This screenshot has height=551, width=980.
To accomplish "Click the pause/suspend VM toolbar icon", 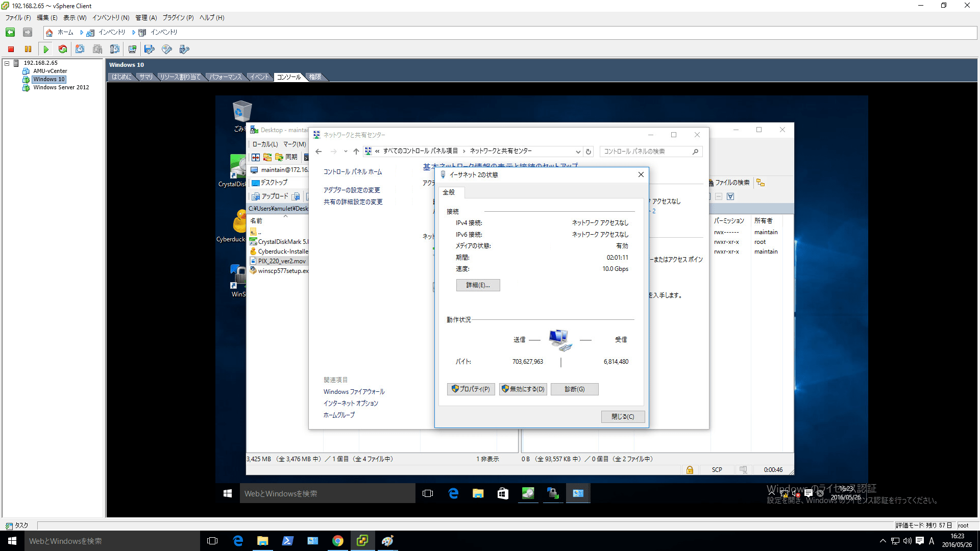I will [28, 49].
